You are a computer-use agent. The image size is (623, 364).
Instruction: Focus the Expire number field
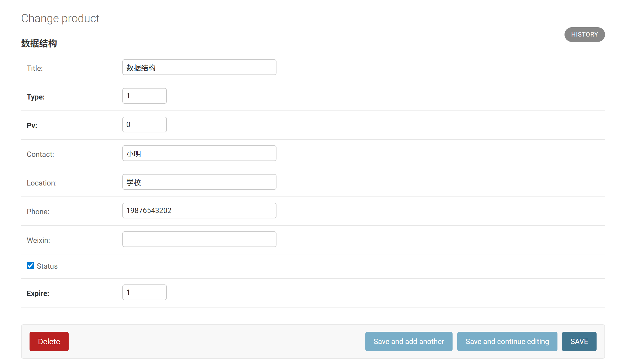pyautogui.click(x=144, y=292)
